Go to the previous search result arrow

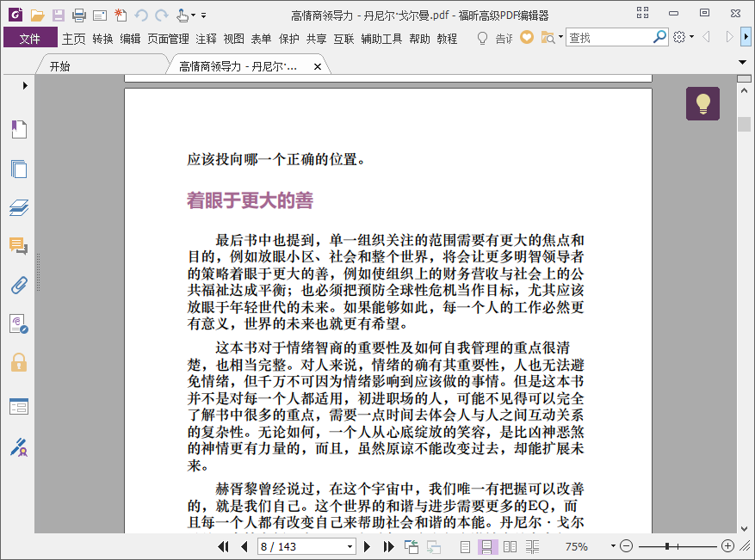pos(707,37)
